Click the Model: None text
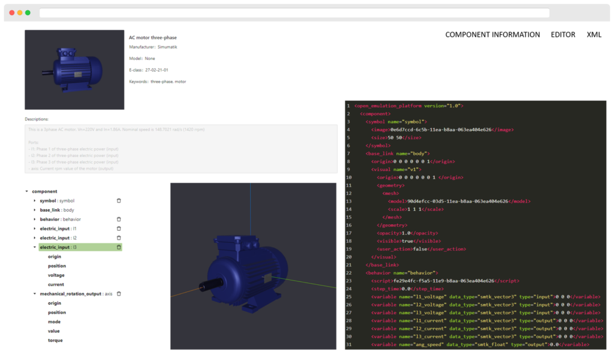 142,58
